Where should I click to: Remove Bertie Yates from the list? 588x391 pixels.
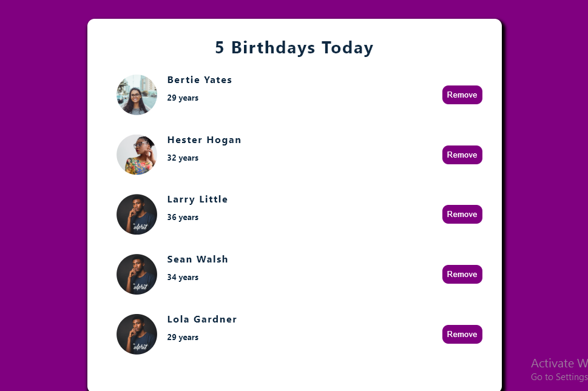point(462,95)
